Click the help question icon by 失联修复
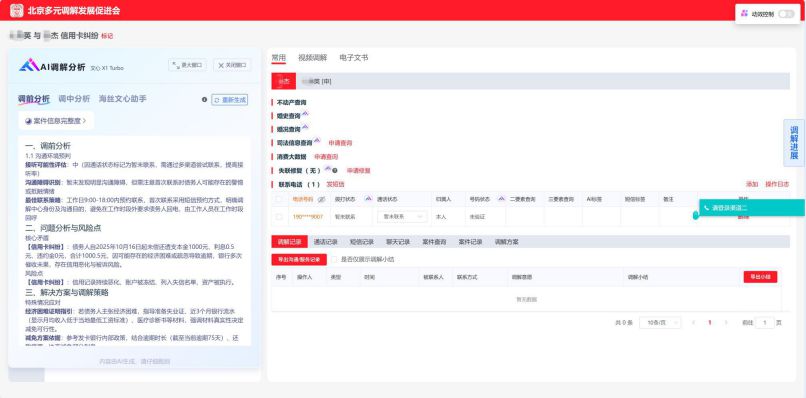Image resolution: width=806 pixels, height=398 pixels. point(335,170)
